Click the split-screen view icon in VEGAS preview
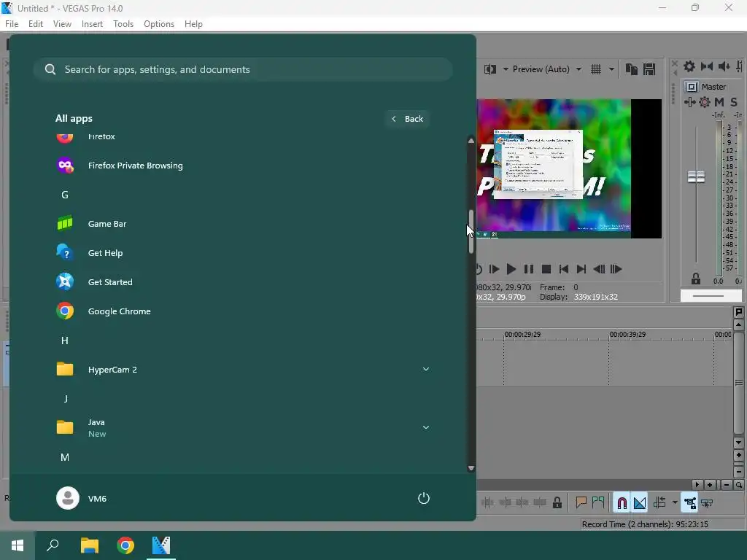This screenshot has width=747, height=560. (x=489, y=69)
